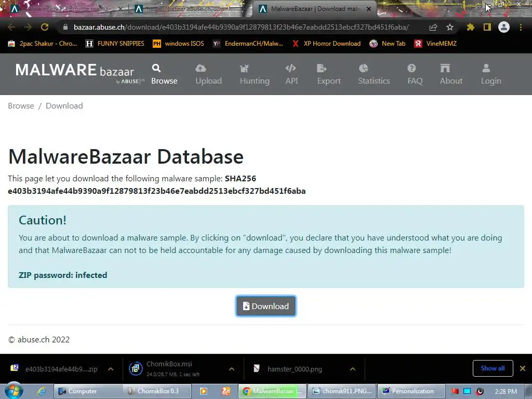Click the red flag tray icon
Viewport: 532px width, 399px height.
pos(455,391)
